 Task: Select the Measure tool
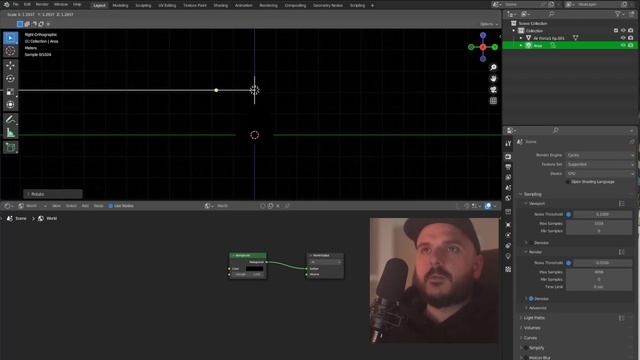pyautogui.click(x=11, y=133)
